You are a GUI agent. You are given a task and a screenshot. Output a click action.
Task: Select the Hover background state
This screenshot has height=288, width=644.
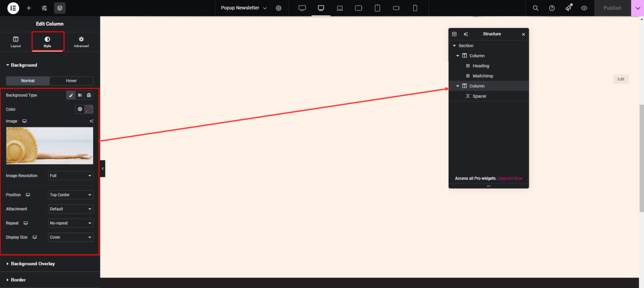(x=71, y=81)
